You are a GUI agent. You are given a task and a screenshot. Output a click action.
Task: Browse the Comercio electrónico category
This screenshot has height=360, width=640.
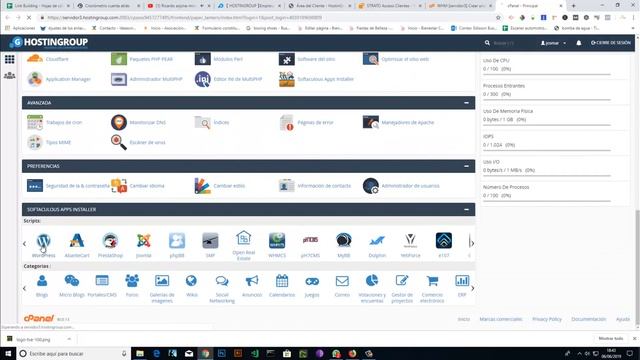(x=432, y=289)
